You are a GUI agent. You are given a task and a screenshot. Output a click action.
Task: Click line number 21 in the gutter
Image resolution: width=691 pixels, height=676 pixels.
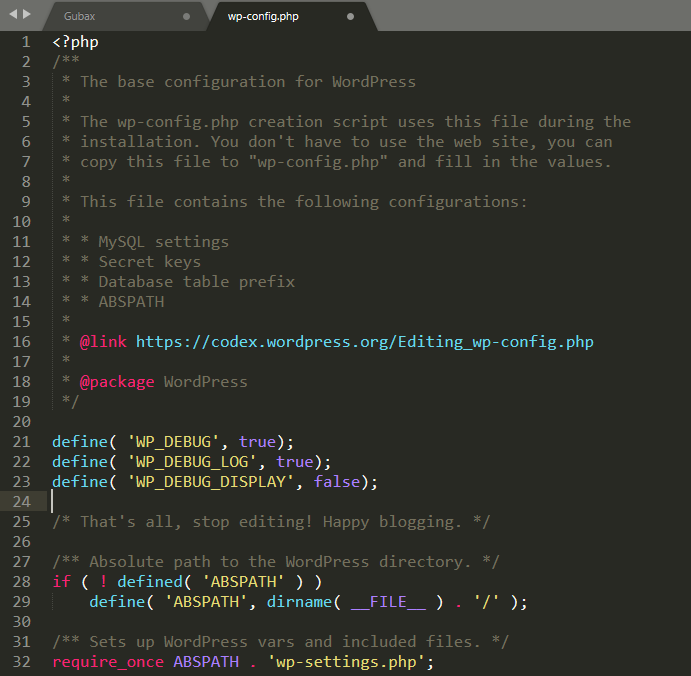pyautogui.click(x=23, y=442)
